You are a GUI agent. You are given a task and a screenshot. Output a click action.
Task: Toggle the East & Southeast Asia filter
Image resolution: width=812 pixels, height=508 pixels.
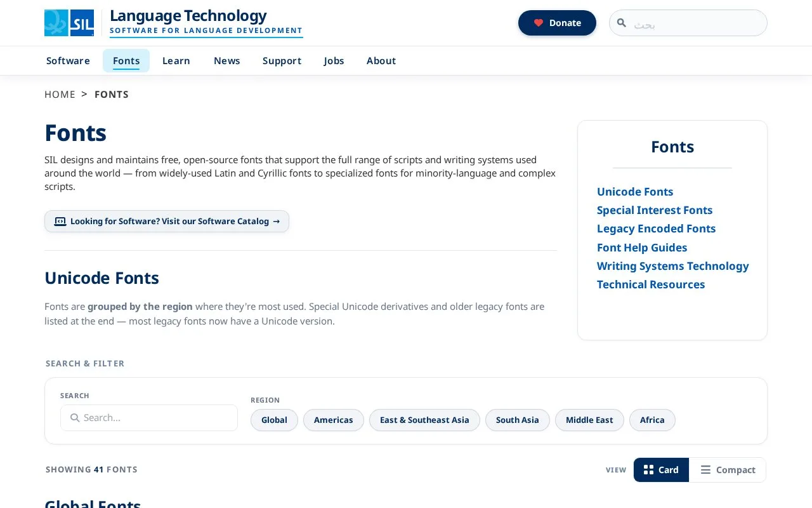(x=424, y=420)
